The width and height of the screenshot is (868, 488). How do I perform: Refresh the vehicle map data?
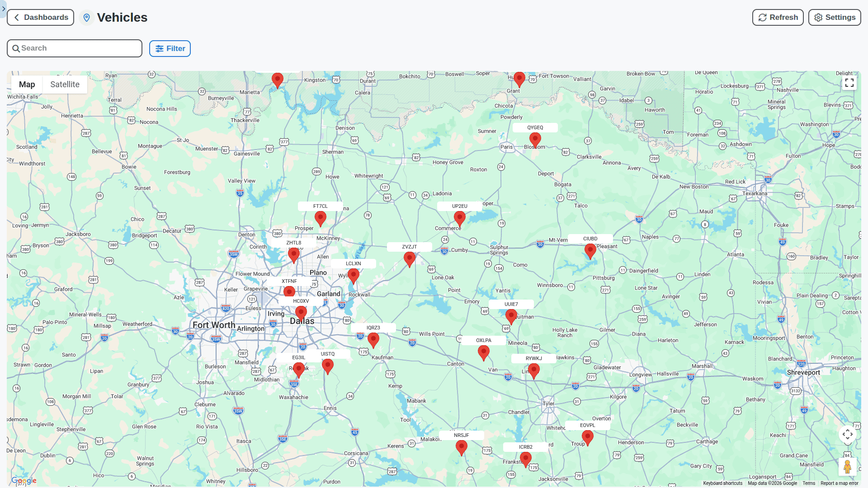pos(778,17)
